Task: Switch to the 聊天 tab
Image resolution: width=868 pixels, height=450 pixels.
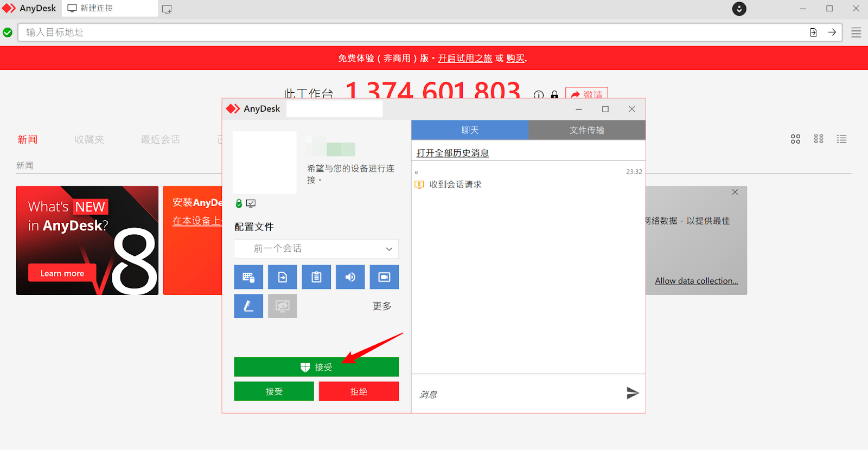Action: tap(470, 130)
